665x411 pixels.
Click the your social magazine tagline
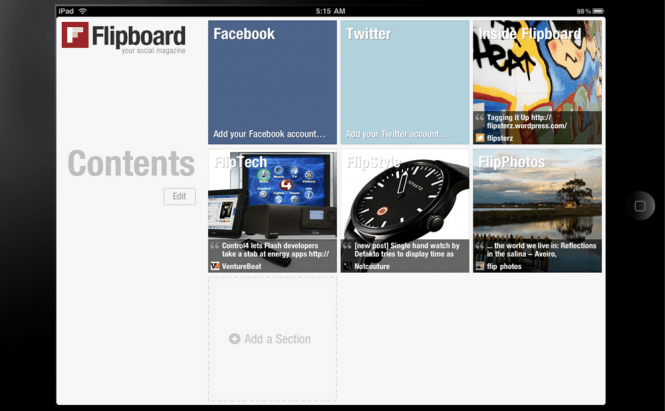[154, 50]
